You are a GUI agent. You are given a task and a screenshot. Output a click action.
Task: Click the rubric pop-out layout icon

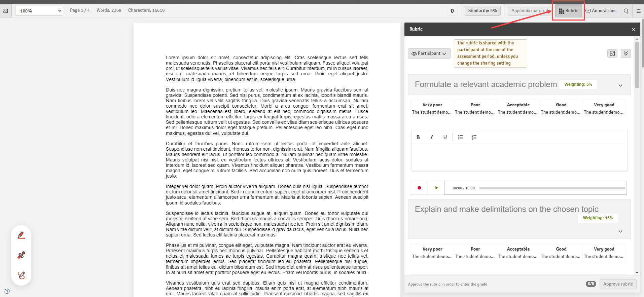tap(612, 53)
